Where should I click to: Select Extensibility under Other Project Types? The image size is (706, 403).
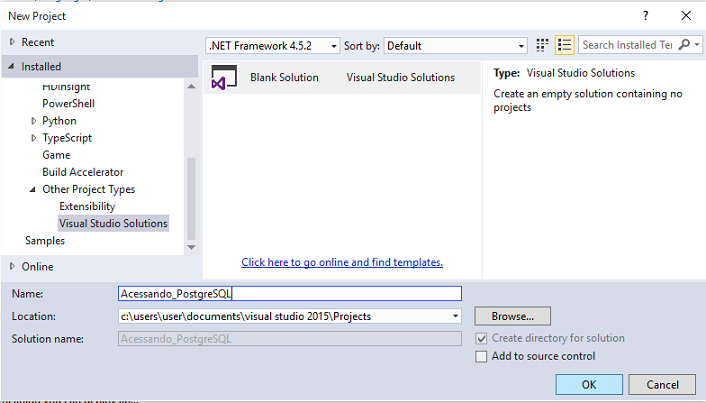[x=87, y=206]
